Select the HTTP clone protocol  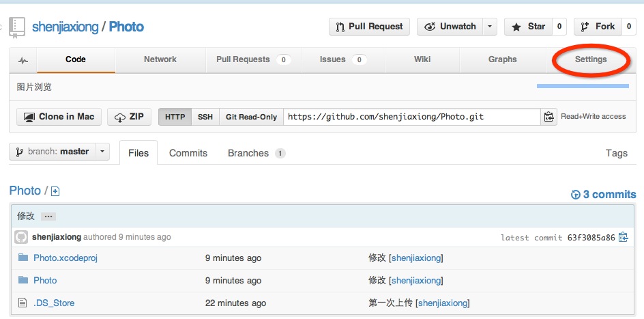tap(175, 117)
